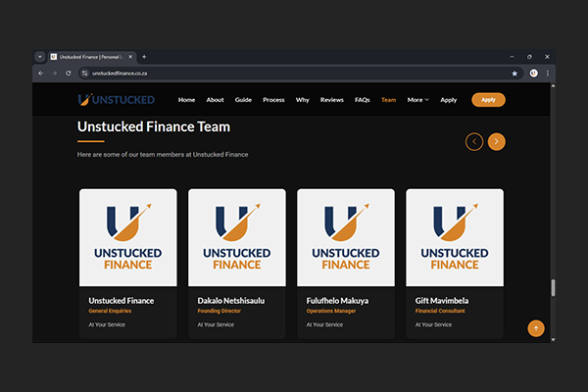Open the Process nav item

pos(273,100)
